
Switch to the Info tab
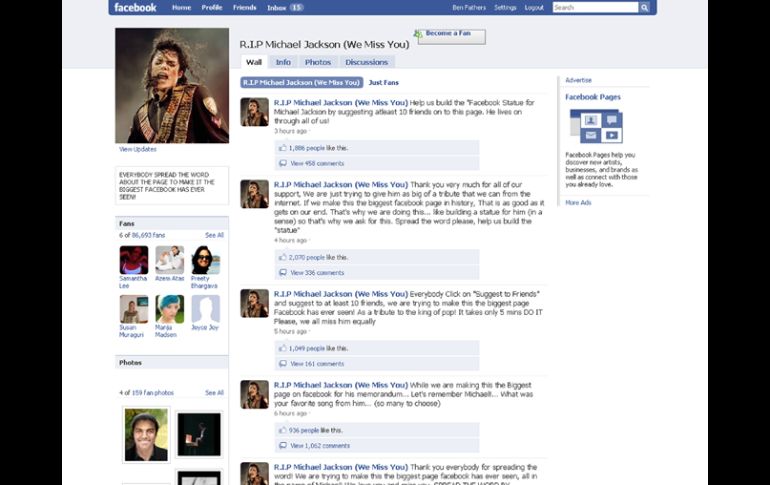283,62
